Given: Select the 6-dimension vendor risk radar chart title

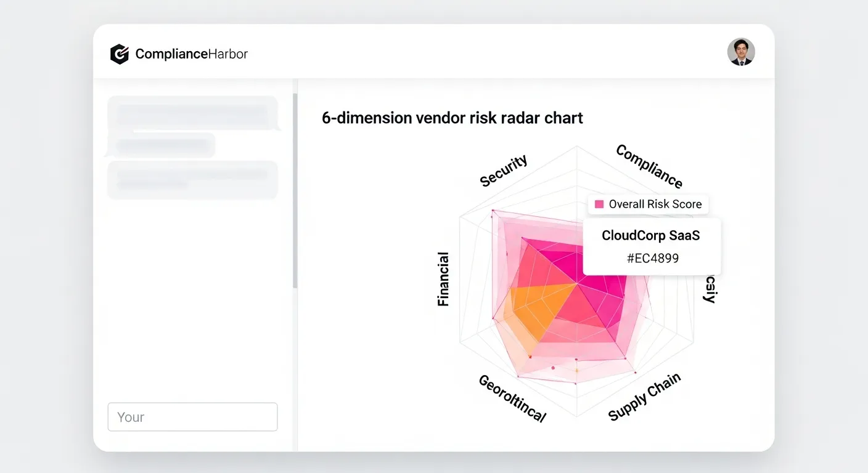Looking at the screenshot, I should pos(452,118).
